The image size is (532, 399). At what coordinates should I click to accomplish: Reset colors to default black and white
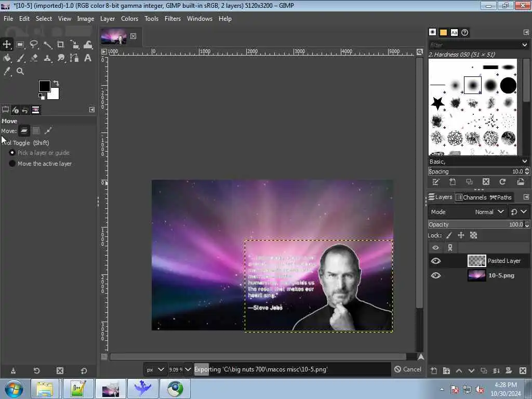pyautogui.click(x=42, y=97)
